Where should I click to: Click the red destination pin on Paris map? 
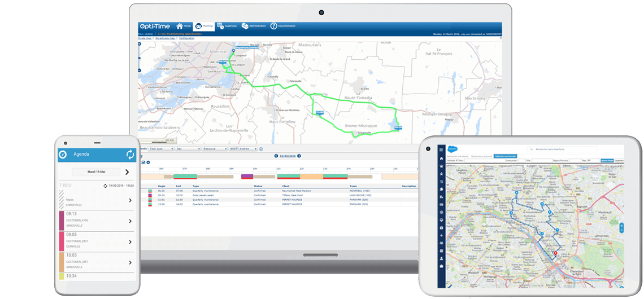[x=556, y=253]
